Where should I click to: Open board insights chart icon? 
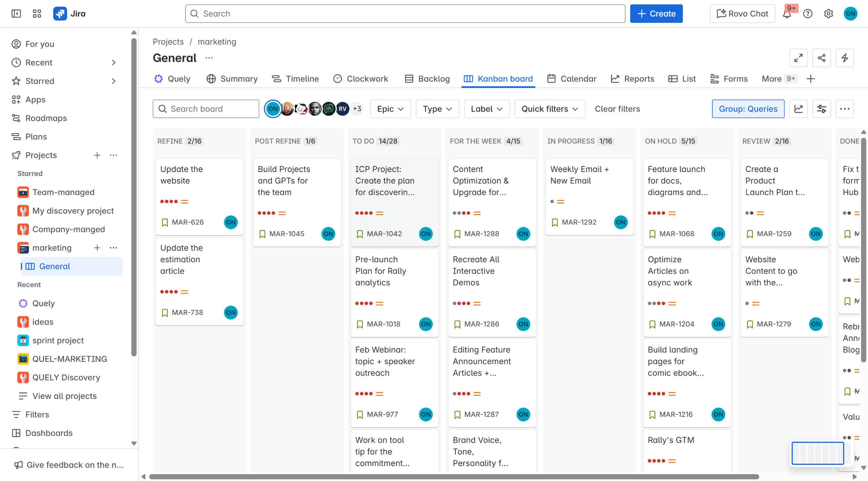pyautogui.click(x=798, y=109)
